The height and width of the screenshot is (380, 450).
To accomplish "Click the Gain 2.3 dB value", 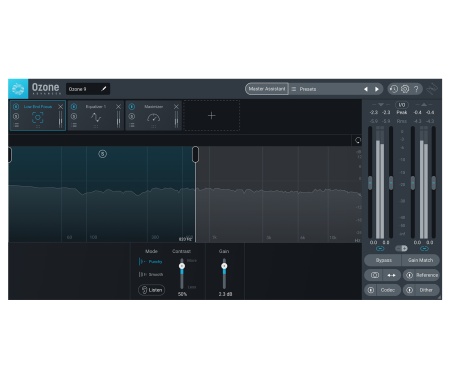I will 225,294.
